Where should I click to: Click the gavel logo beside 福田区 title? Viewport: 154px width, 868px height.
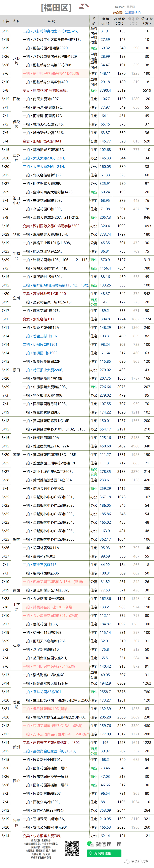(83, 6)
